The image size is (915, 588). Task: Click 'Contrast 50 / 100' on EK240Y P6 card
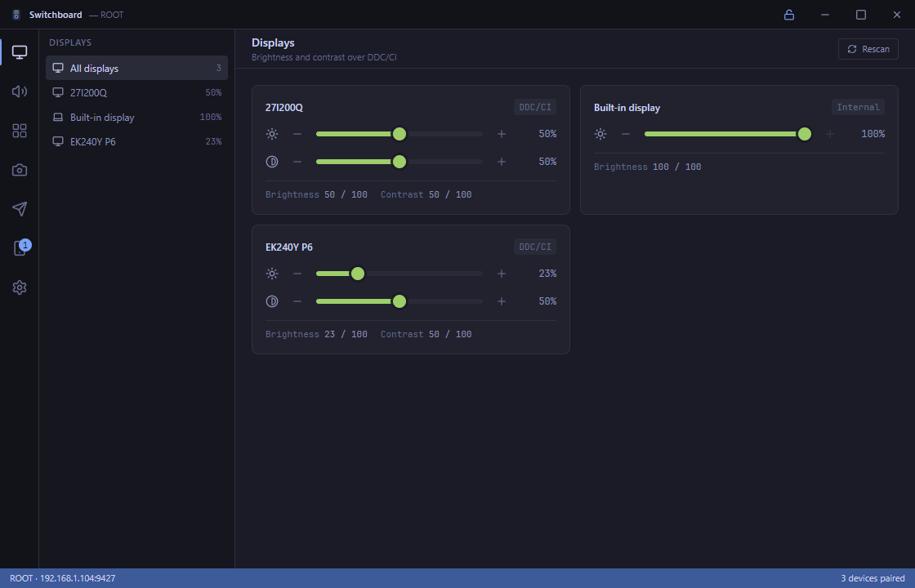click(426, 334)
